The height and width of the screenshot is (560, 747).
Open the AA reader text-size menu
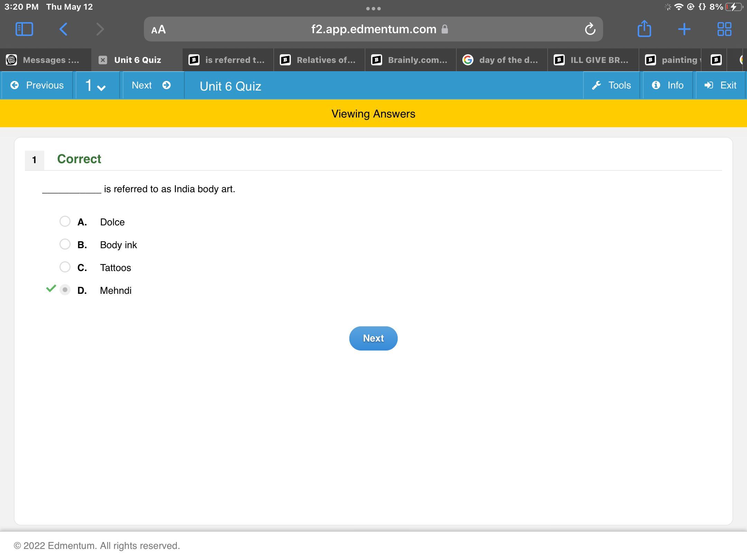coord(158,30)
